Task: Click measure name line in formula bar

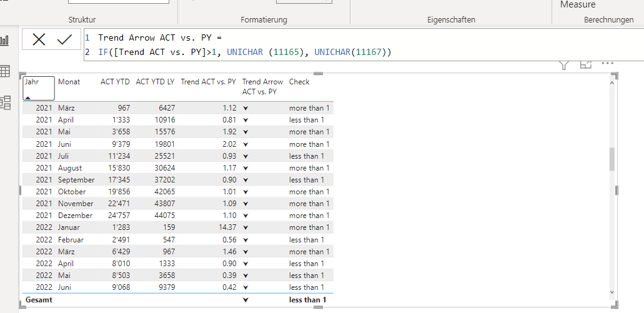Action: [160, 37]
